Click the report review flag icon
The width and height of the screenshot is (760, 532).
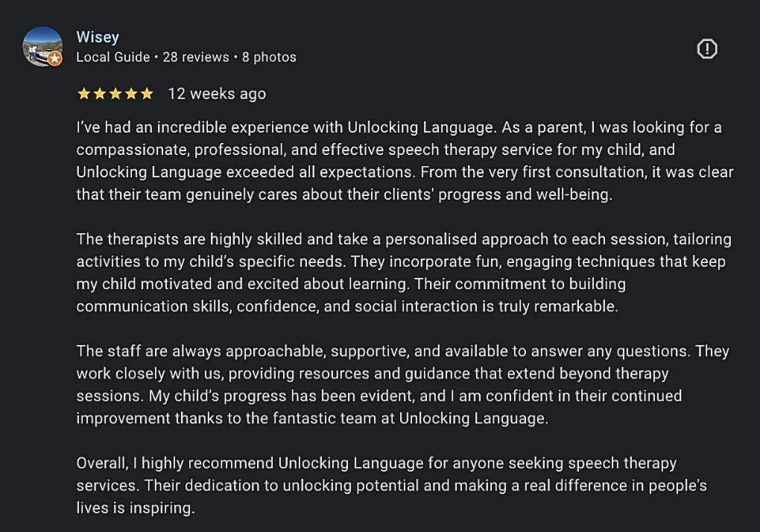point(706,49)
